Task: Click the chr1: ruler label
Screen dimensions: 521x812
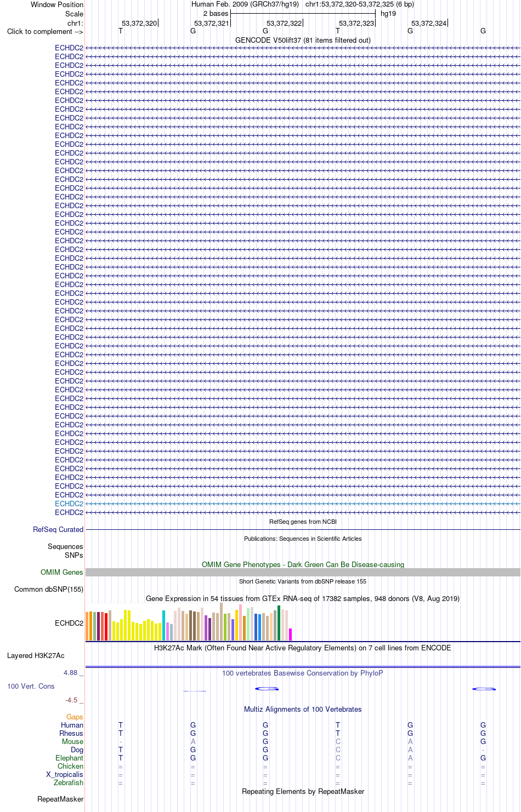Action: [75, 24]
